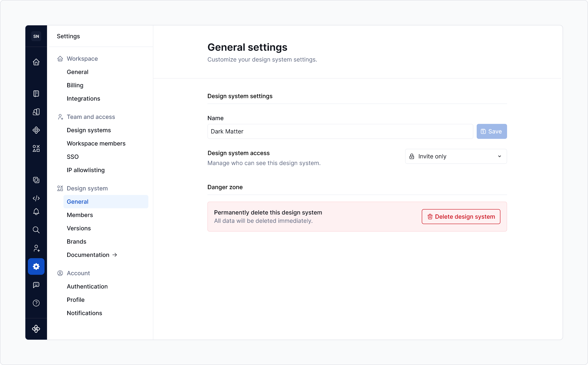588x365 pixels.
Task: Select Billing under Workspace settings
Action: click(75, 85)
